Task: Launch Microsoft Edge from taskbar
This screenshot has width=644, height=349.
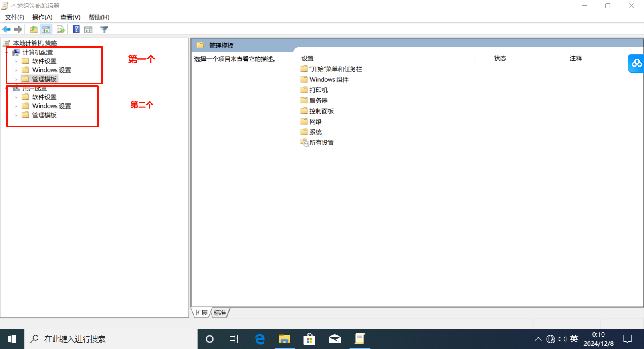Action: (260, 339)
